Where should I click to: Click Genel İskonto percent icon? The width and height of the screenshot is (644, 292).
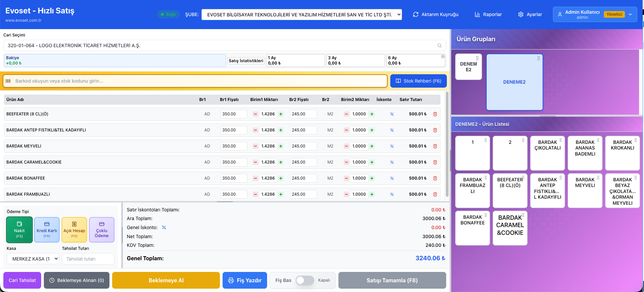coord(164,227)
